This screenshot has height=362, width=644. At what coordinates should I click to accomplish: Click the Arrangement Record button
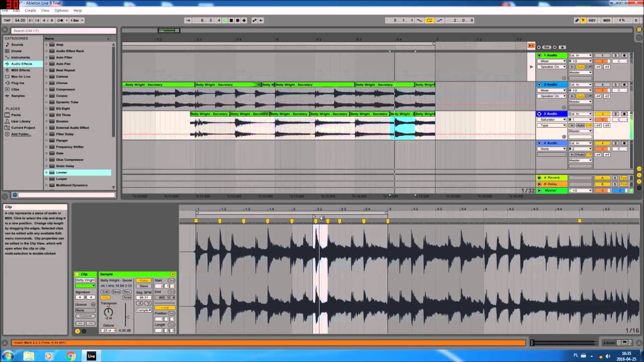pos(237,20)
